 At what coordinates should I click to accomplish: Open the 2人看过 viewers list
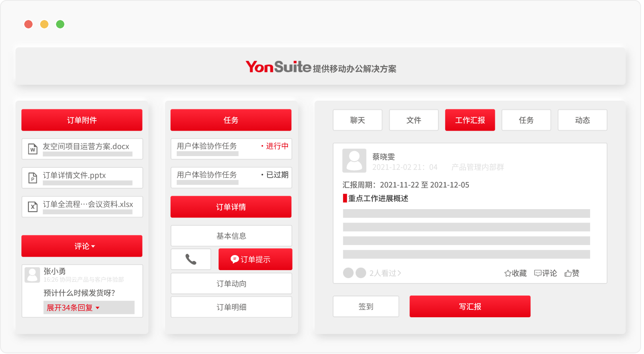(384, 273)
